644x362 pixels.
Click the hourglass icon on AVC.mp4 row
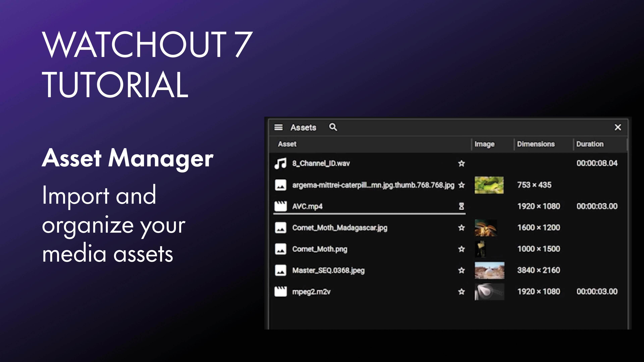click(461, 206)
